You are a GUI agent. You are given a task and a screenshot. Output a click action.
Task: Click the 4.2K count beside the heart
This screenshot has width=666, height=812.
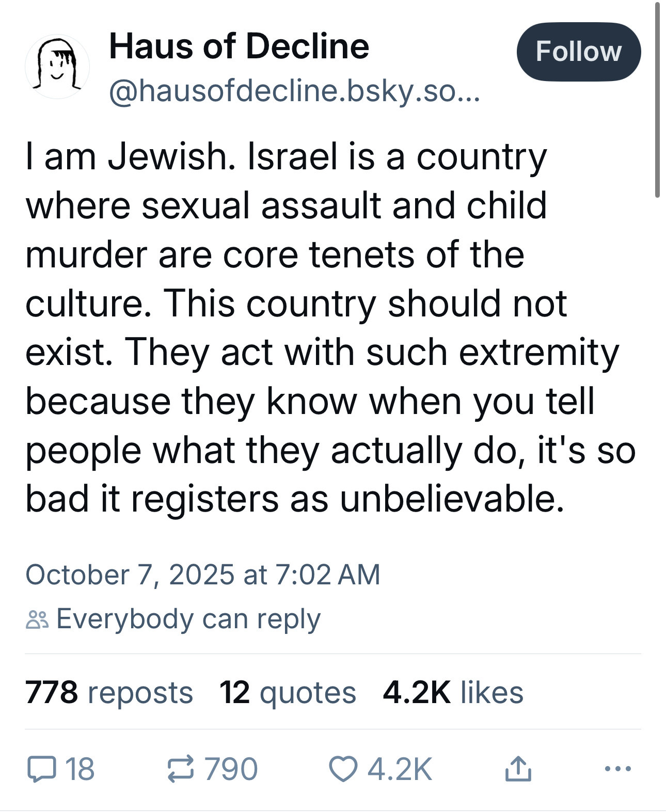pyautogui.click(x=400, y=769)
